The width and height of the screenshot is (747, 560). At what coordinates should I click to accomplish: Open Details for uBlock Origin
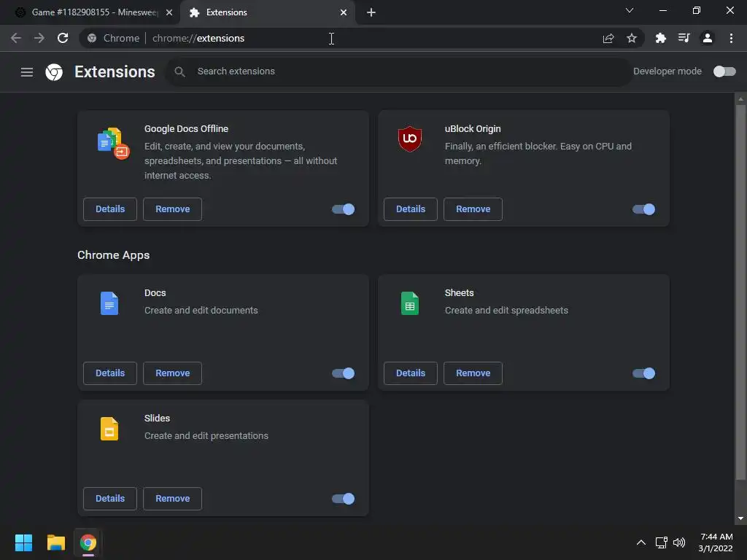(x=411, y=209)
